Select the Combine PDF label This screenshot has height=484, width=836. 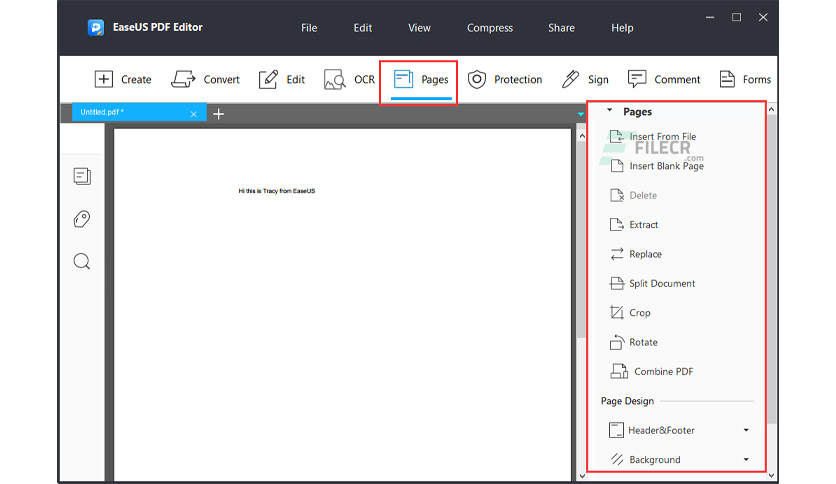pos(664,371)
